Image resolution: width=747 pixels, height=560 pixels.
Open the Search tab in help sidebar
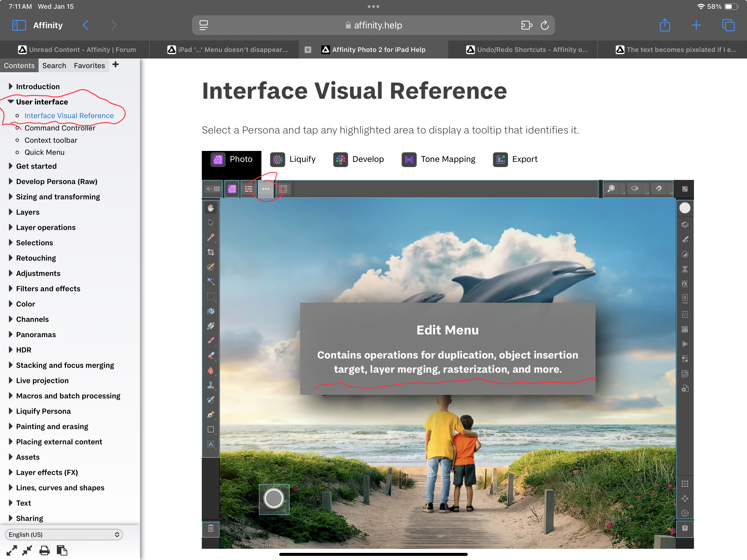click(x=54, y=66)
